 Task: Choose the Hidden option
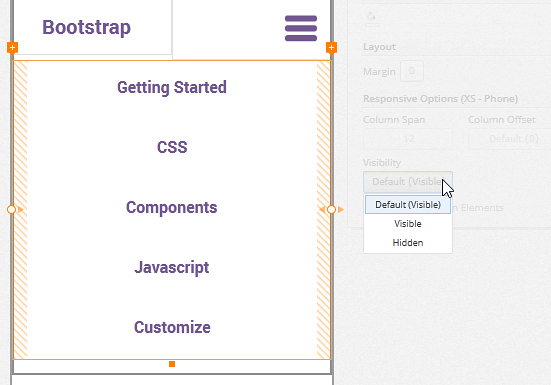coord(408,242)
